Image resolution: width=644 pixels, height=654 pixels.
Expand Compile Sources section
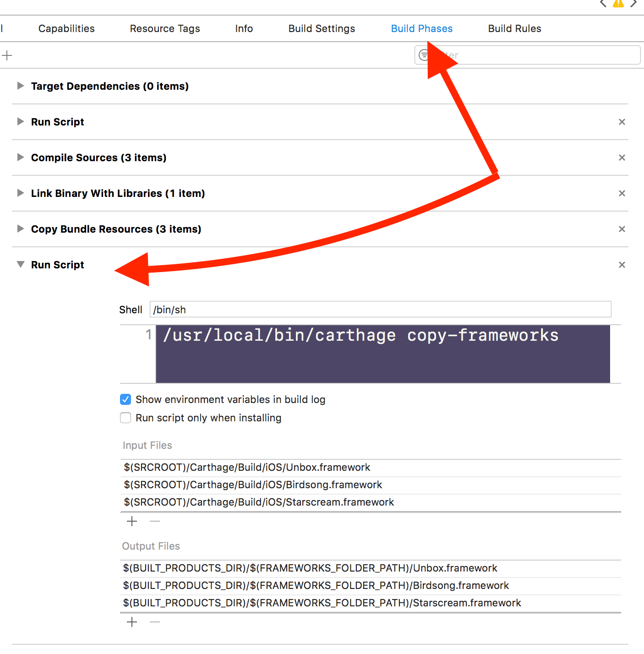tap(20, 157)
